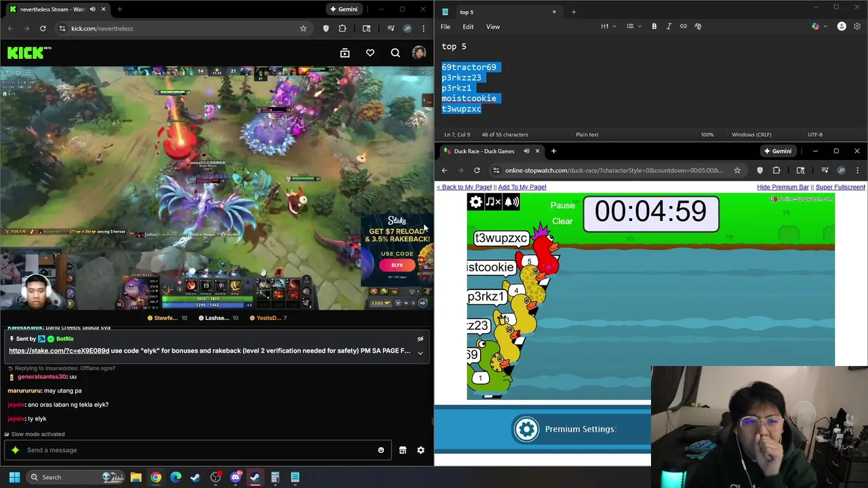Click UTF-8 encoding indicator

pyautogui.click(x=815, y=134)
